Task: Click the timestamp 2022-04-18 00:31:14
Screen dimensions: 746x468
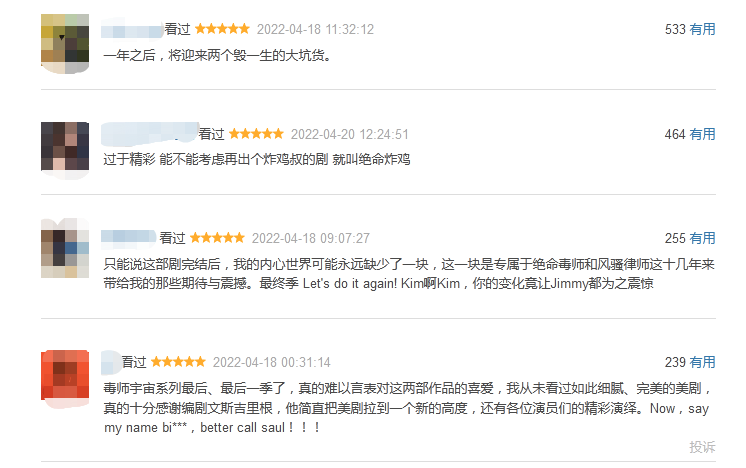Action: point(272,362)
